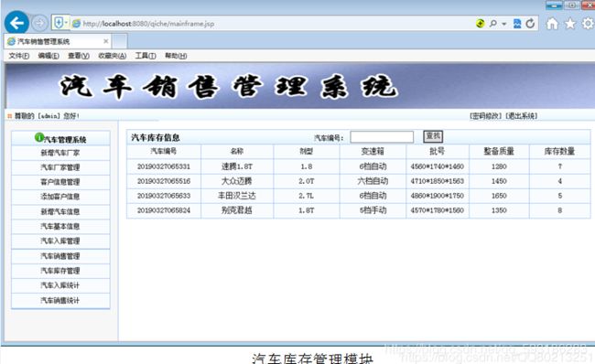This screenshot has height=364, width=595.
Task: Click car number 20190327065824 cell
Action: click(x=164, y=210)
